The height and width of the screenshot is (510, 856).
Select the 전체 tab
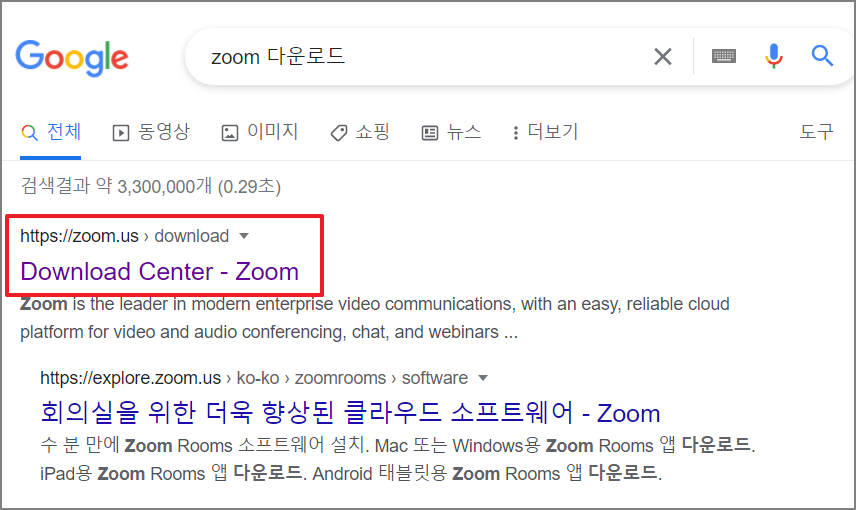pyautogui.click(x=51, y=132)
